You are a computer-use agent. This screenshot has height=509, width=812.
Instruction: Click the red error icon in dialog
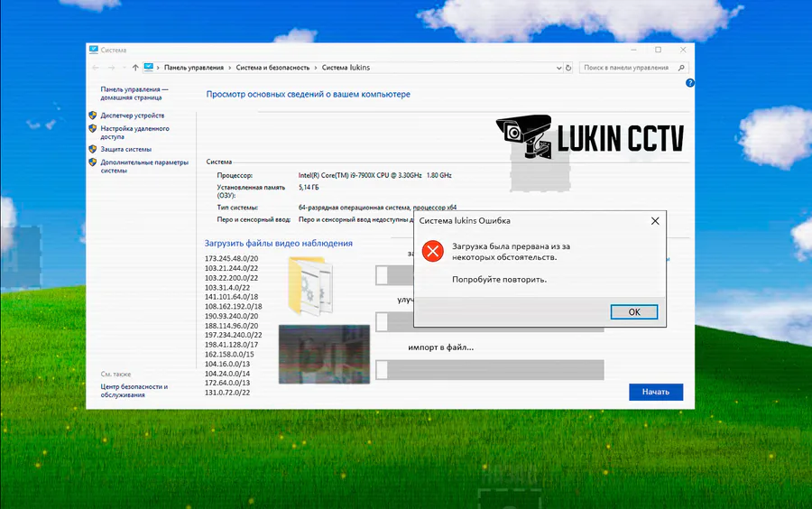point(432,252)
